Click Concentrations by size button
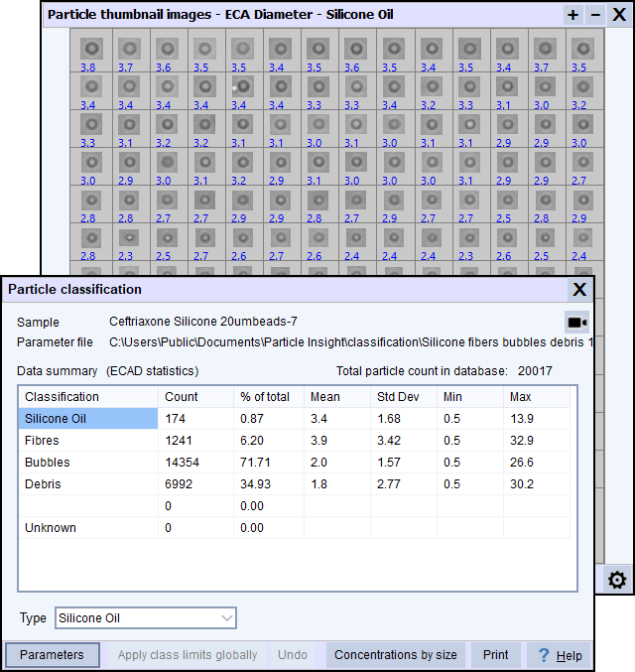635x672 pixels. click(x=396, y=655)
